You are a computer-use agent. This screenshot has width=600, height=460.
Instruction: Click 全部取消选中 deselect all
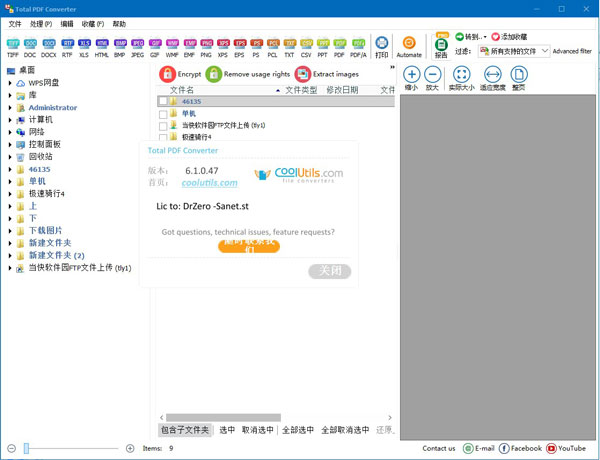[345, 430]
